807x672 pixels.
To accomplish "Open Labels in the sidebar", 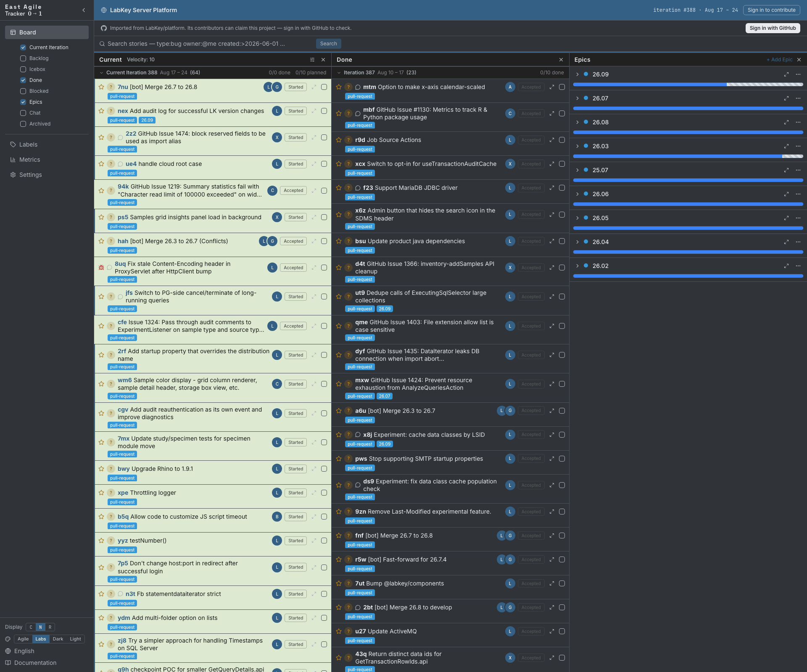I will [47, 144].
